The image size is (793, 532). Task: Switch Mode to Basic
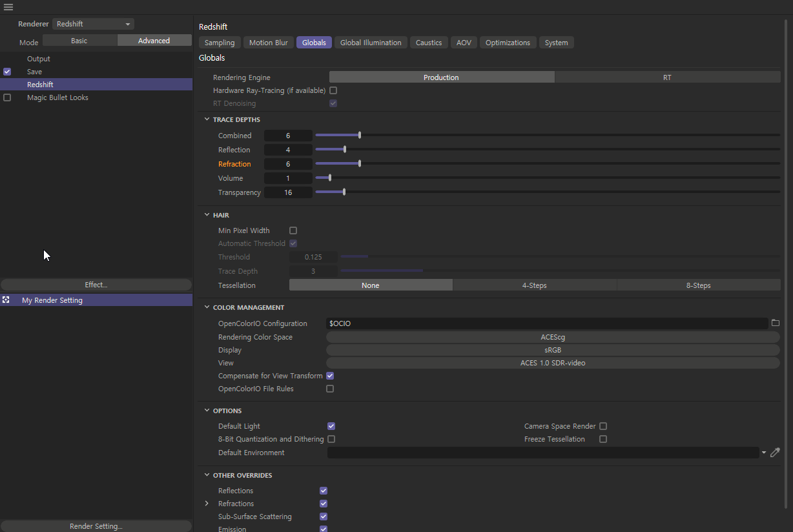(x=79, y=41)
